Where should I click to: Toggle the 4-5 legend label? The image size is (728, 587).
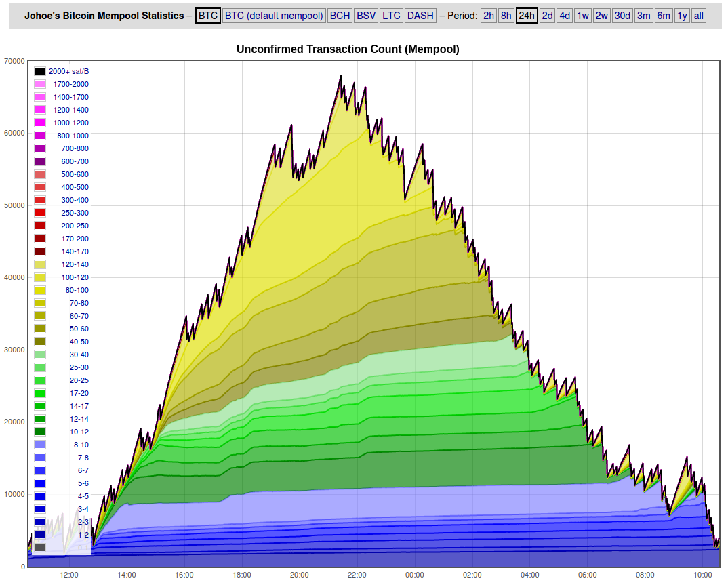click(x=83, y=496)
